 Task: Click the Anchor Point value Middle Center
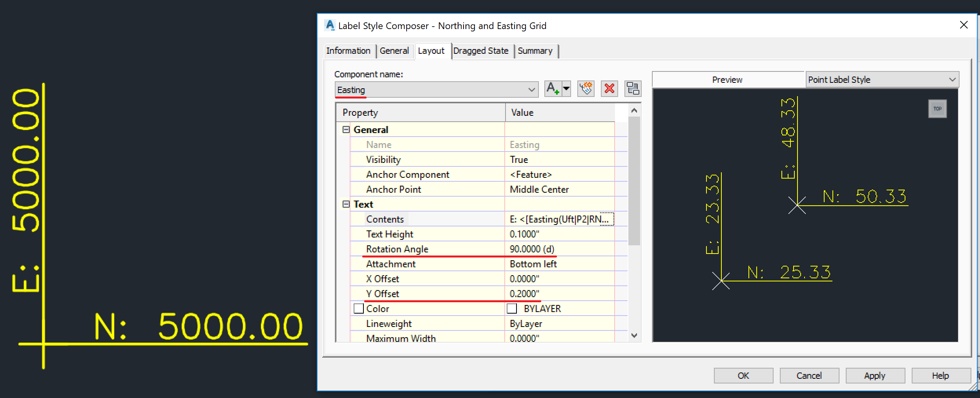pos(539,189)
